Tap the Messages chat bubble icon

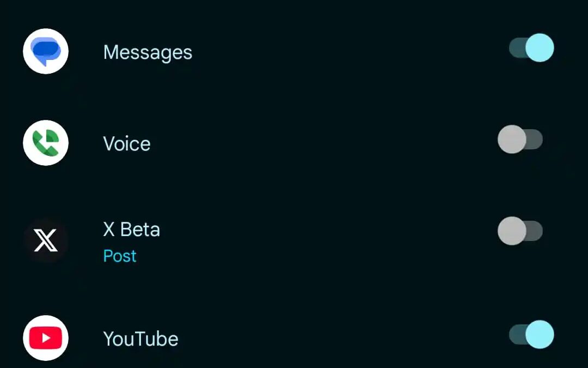pyautogui.click(x=46, y=51)
